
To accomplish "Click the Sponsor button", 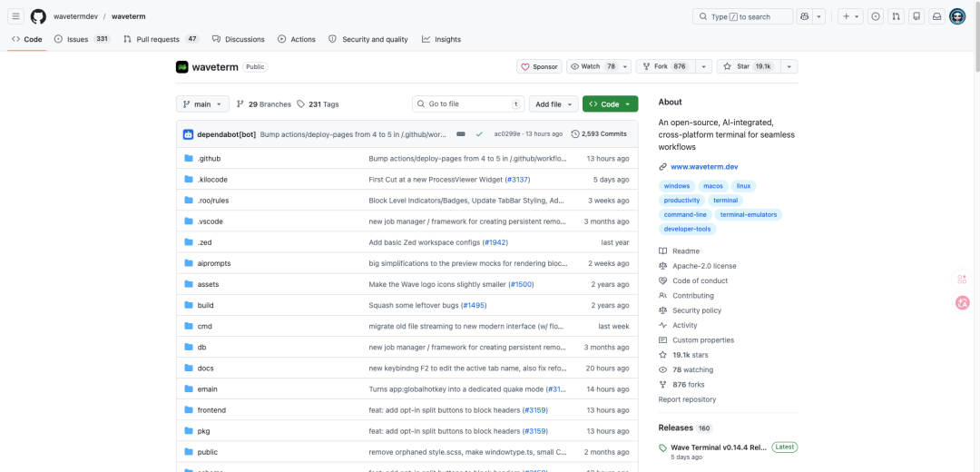I will [539, 66].
